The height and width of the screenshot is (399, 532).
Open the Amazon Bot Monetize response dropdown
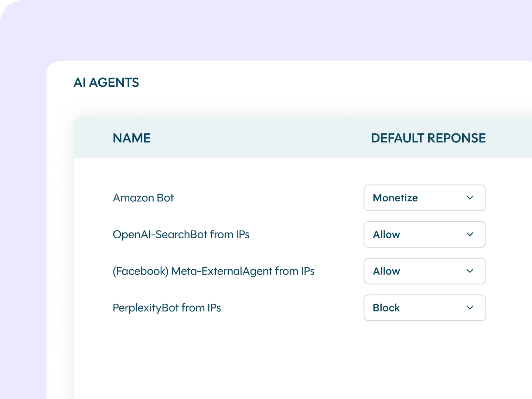424,198
